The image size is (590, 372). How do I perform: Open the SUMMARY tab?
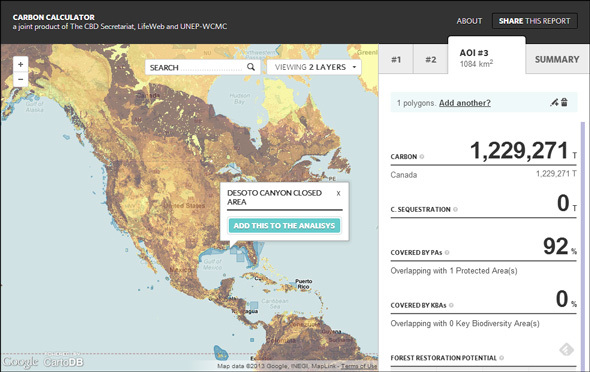557,59
